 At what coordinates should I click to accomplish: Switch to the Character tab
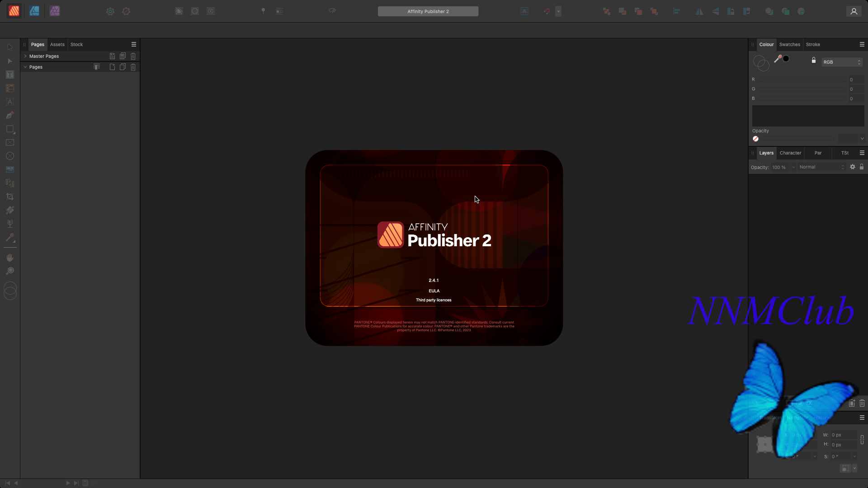point(790,153)
